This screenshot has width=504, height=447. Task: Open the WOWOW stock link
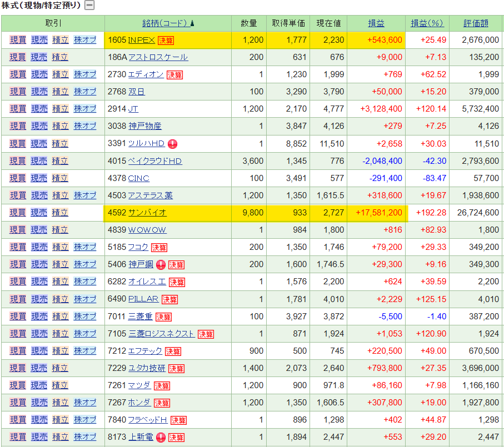(147, 230)
